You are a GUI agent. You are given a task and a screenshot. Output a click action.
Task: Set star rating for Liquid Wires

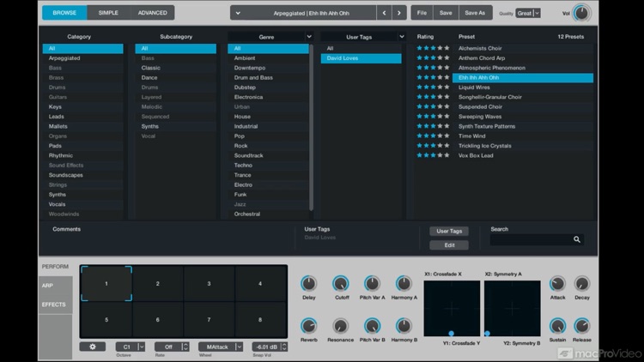click(433, 87)
